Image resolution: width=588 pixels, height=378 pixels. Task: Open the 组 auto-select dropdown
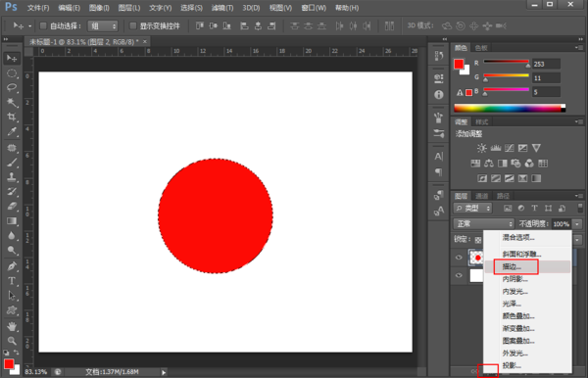102,25
